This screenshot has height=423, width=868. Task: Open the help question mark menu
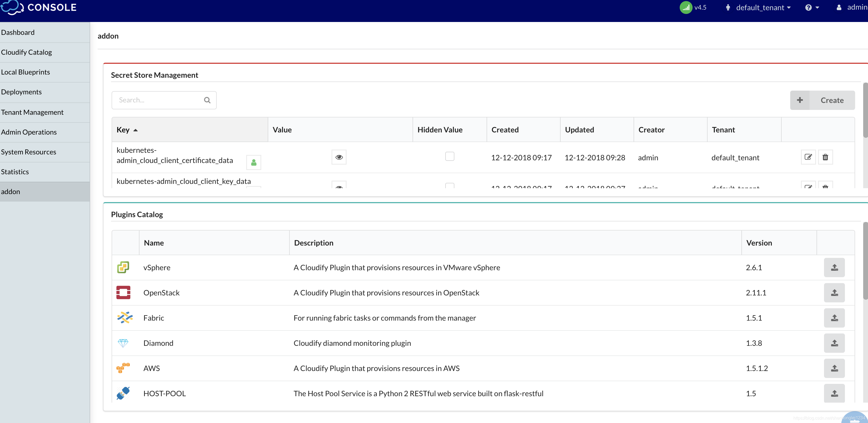pos(812,8)
